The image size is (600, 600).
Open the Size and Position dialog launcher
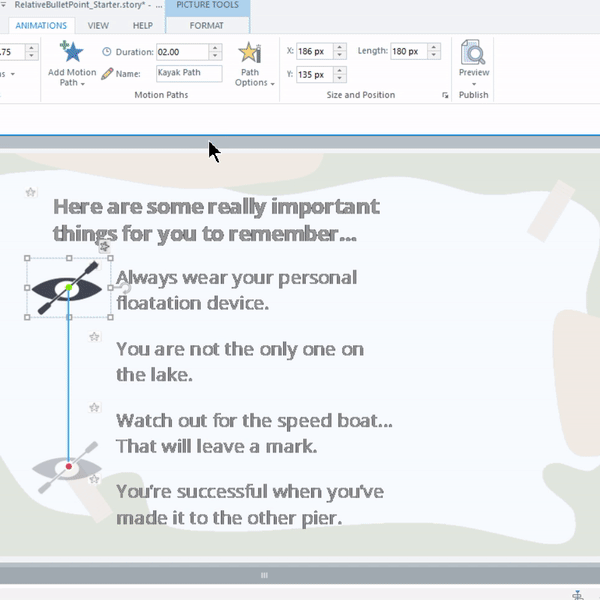tap(445, 95)
